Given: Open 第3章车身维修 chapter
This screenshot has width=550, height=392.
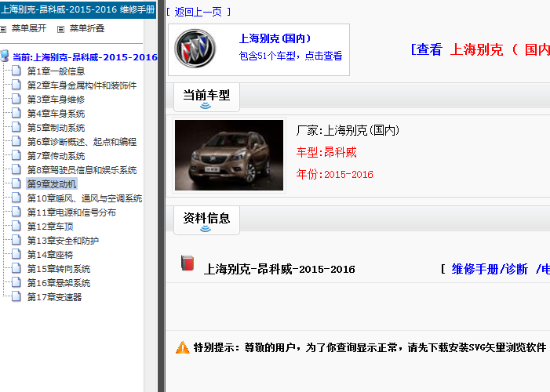Looking at the screenshot, I should tap(56, 100).
